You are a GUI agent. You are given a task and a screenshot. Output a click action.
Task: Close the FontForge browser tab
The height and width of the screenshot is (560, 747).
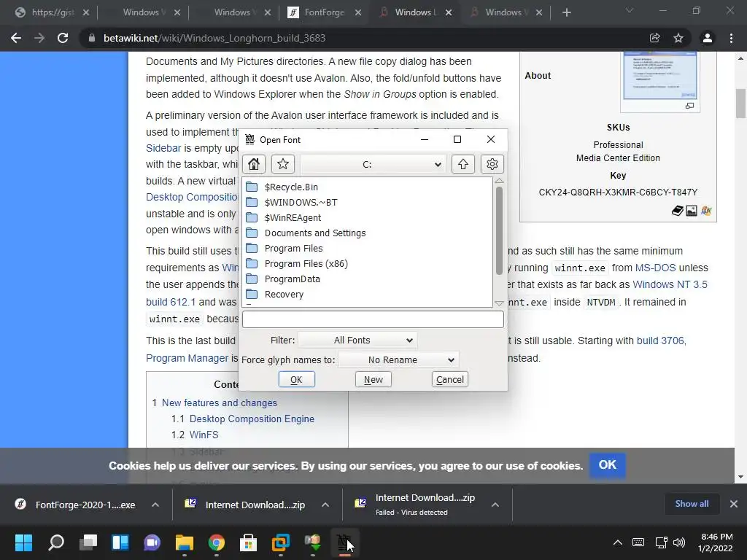pyautogui.click(x=358, y=12)
